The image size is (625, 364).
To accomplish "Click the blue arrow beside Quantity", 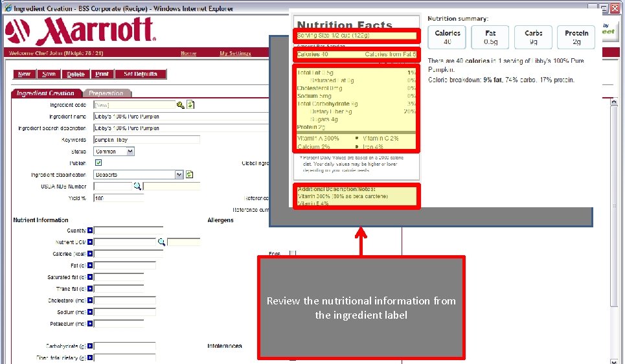I will point(90,231).
